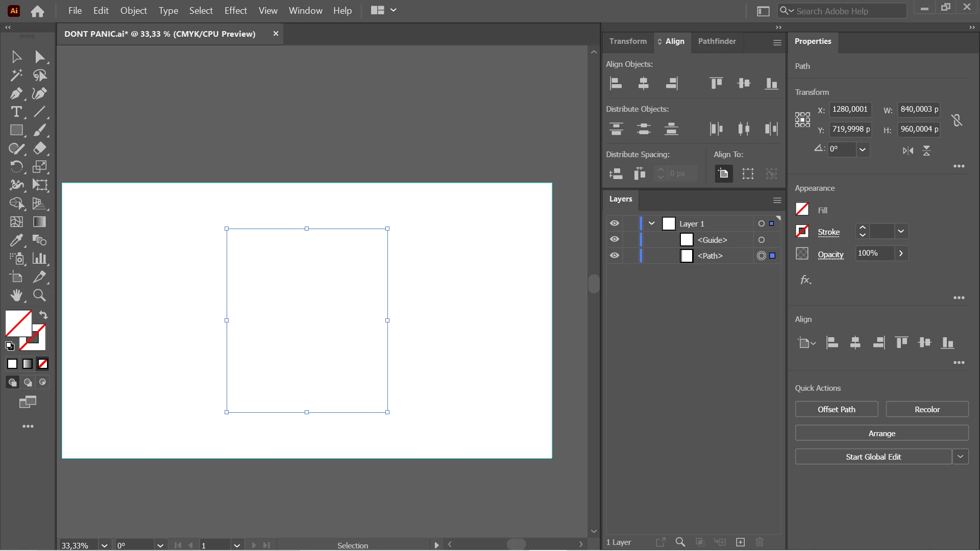Pick the Eyedropper tool

(16, 240)
